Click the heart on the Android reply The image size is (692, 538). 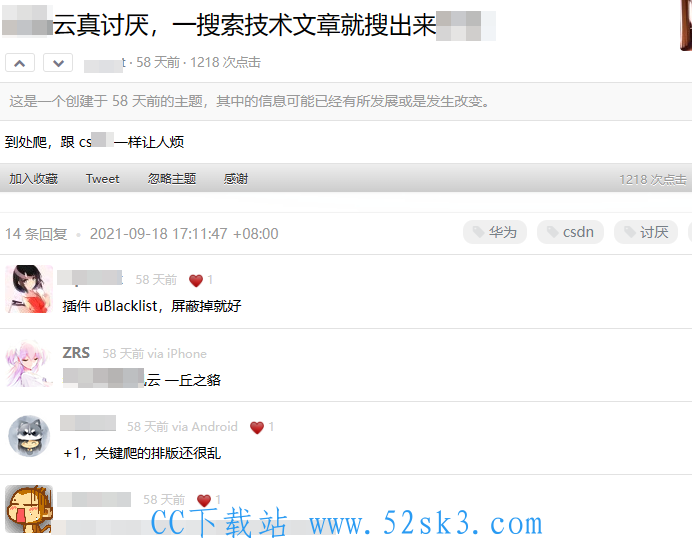[x=257, y=427]
